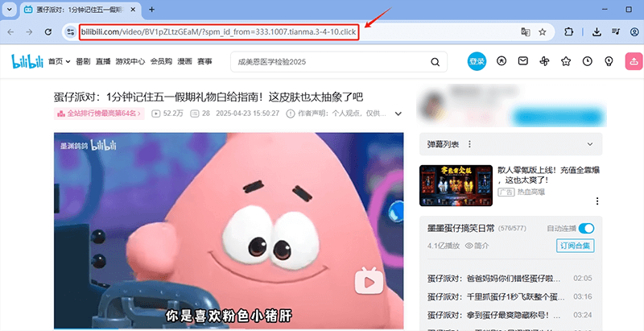Select the 蛋仔派对 browser tab

click(80, 10)
